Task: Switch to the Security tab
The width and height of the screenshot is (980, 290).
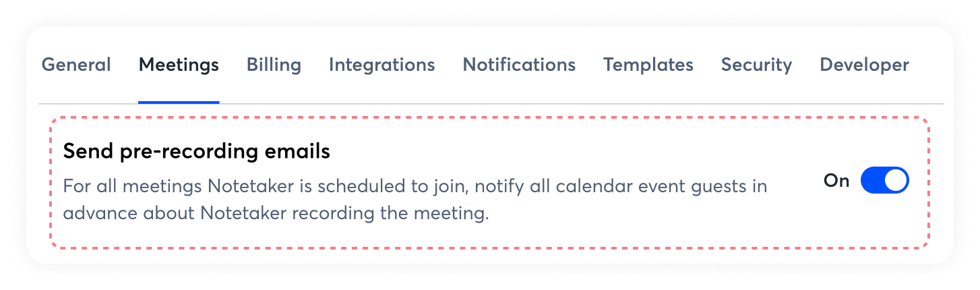Action: [x=756, y=65]
